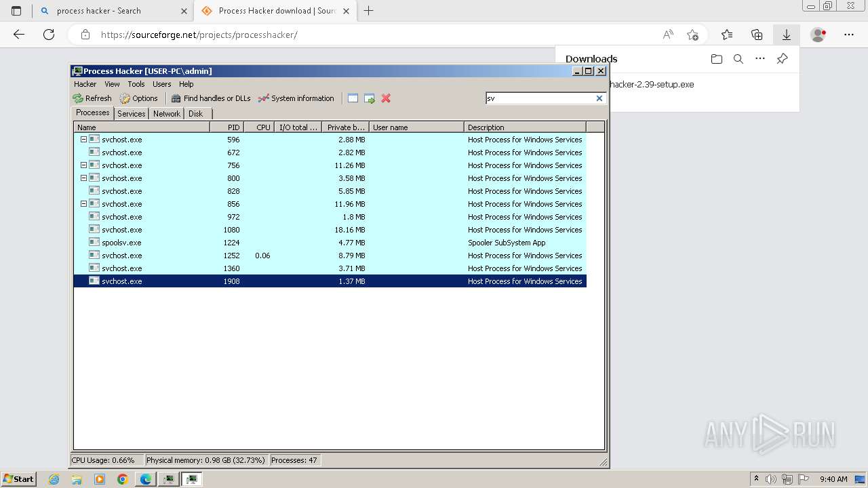Switch to the Services tab
Image resolution: width=868 pixels, height=488 pixels.
131,114
